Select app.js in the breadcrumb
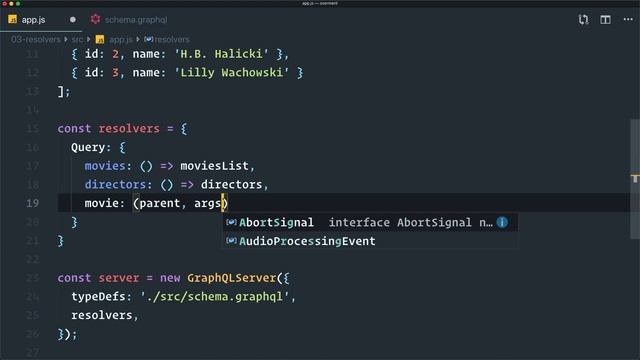This screenshot has width=640, height=360. tap(121, 40)
